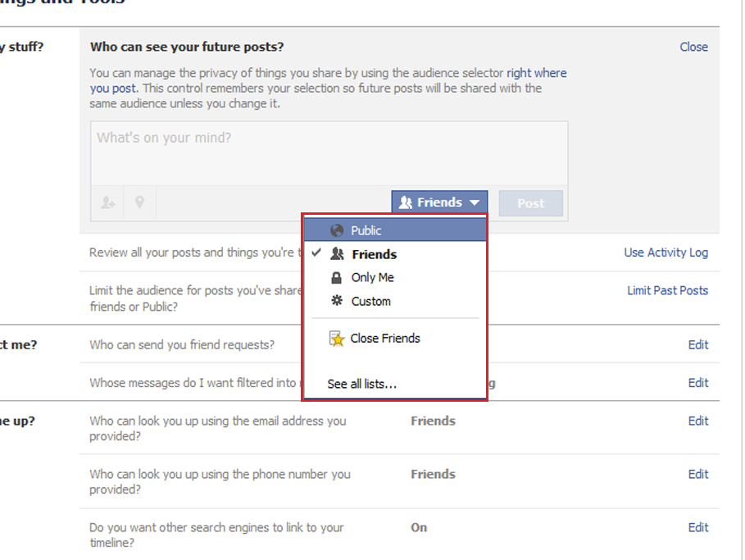
Task: Click the add location pin icon
Action: [139, 203]
